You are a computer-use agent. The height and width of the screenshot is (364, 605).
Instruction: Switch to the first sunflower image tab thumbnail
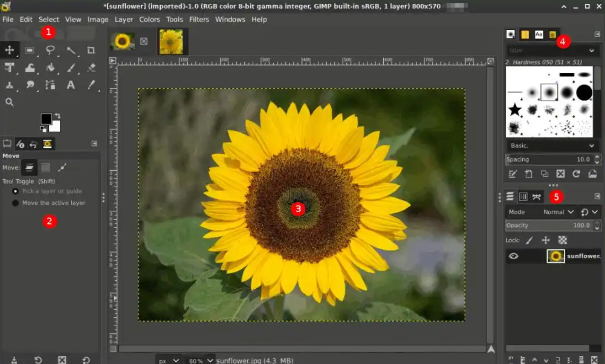123,41
